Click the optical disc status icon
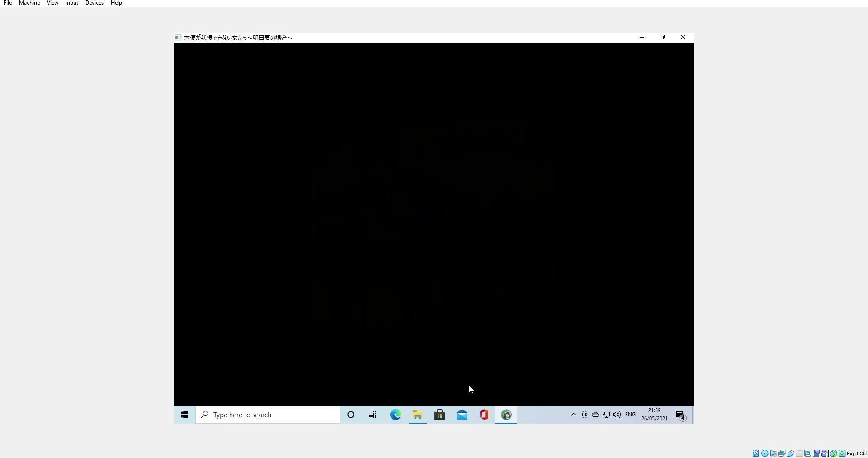 764,453
